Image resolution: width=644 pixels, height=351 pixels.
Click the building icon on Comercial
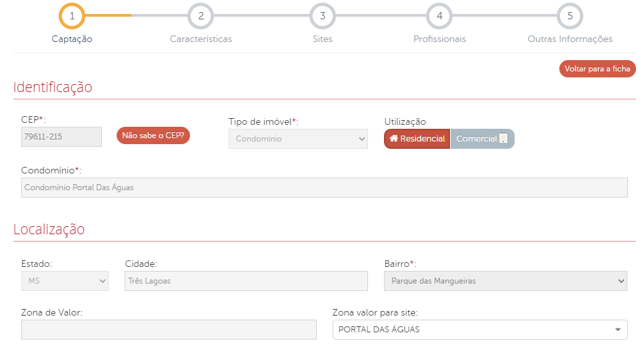coord(503,139)
